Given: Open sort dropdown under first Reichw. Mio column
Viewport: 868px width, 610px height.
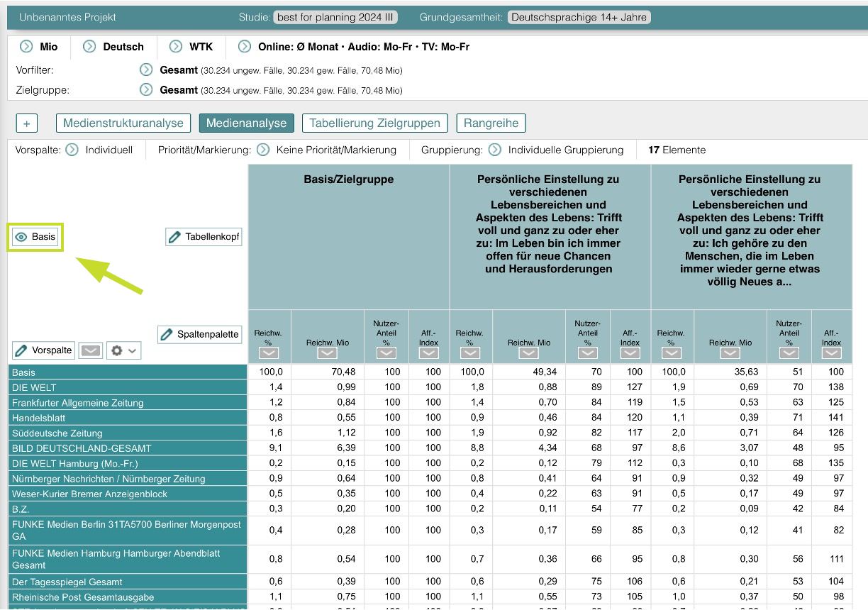Looking at the screenshot, I should (328, 353).
